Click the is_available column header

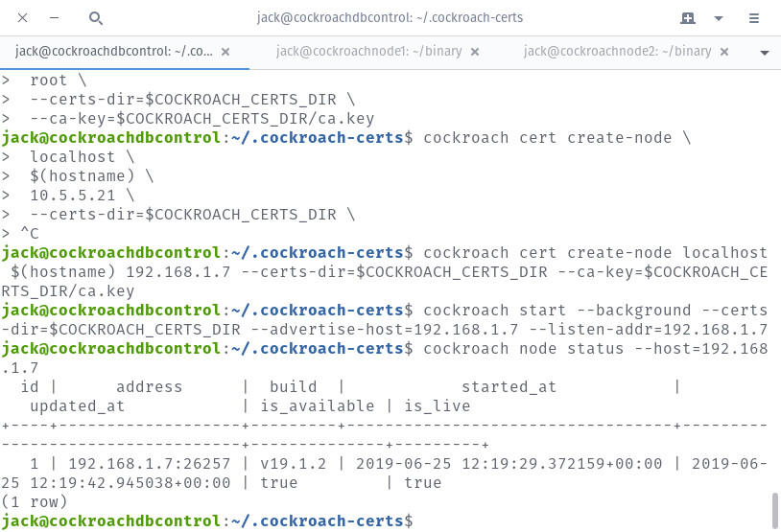point(318,406)
